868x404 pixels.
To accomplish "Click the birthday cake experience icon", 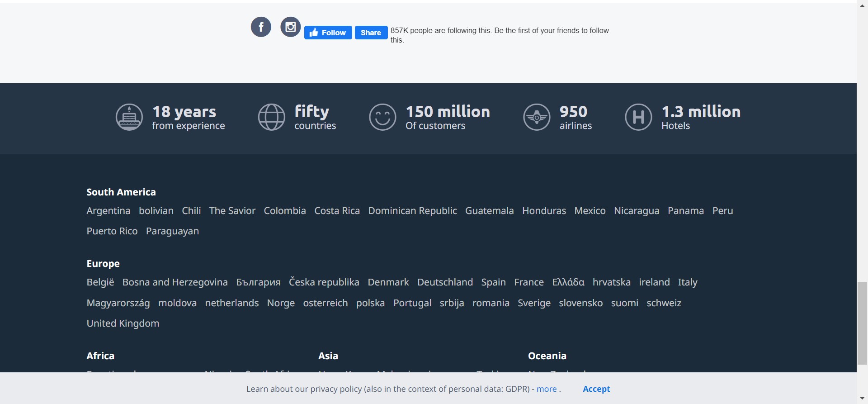I will [x=129, y=117].
